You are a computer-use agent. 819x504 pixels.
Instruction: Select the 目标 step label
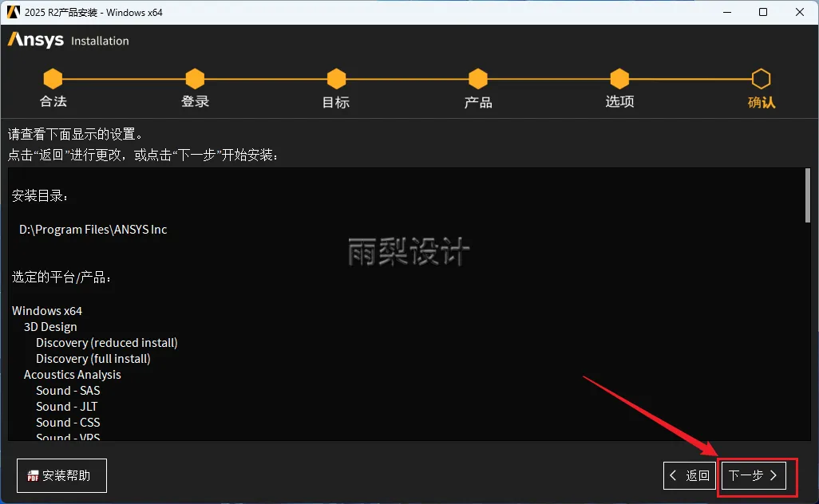[x=336, y=102]
